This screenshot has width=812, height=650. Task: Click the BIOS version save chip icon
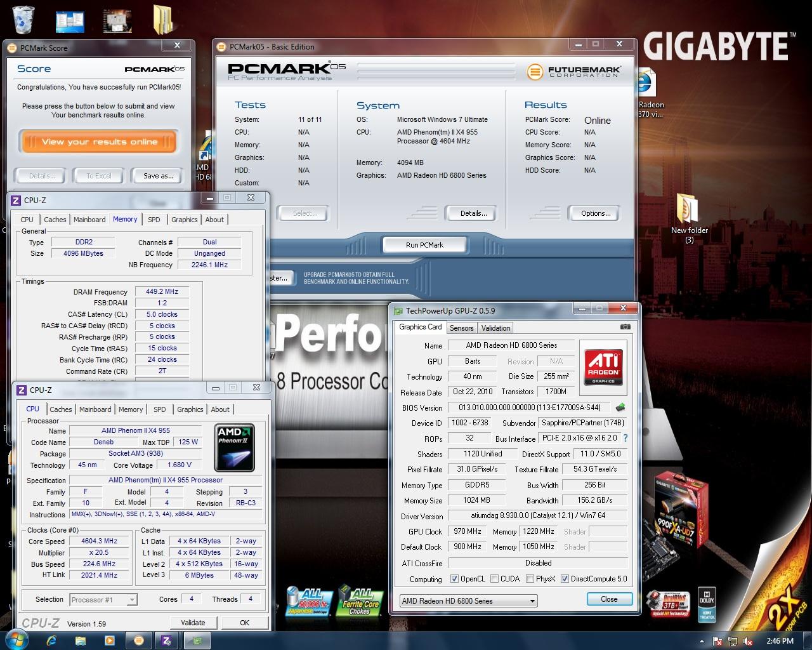pos(620,408)
